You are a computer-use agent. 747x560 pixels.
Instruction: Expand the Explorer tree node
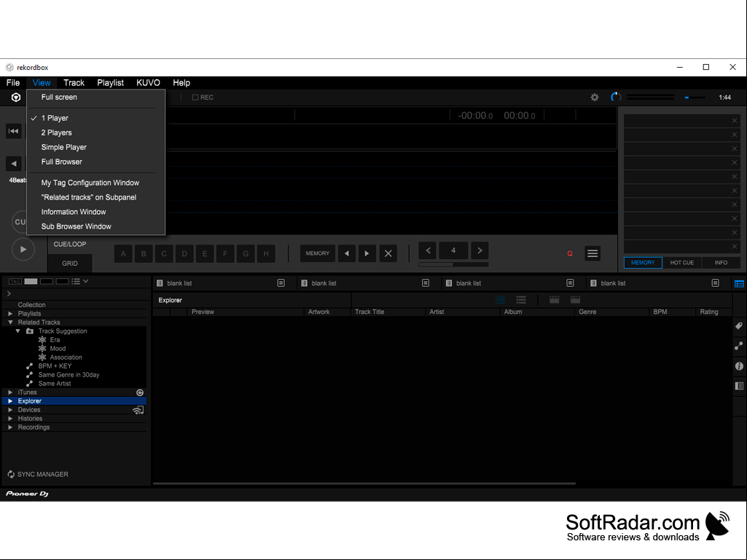(x=10, y=401)
